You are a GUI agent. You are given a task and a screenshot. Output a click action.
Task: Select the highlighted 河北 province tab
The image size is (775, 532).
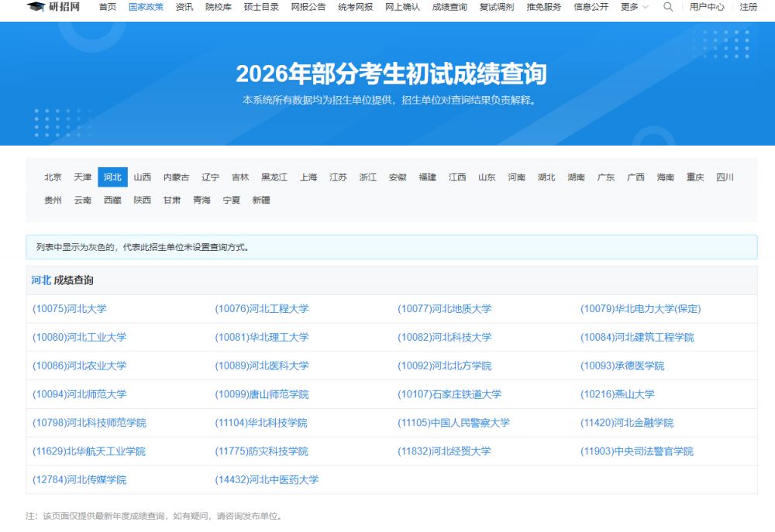coord(112,177)
